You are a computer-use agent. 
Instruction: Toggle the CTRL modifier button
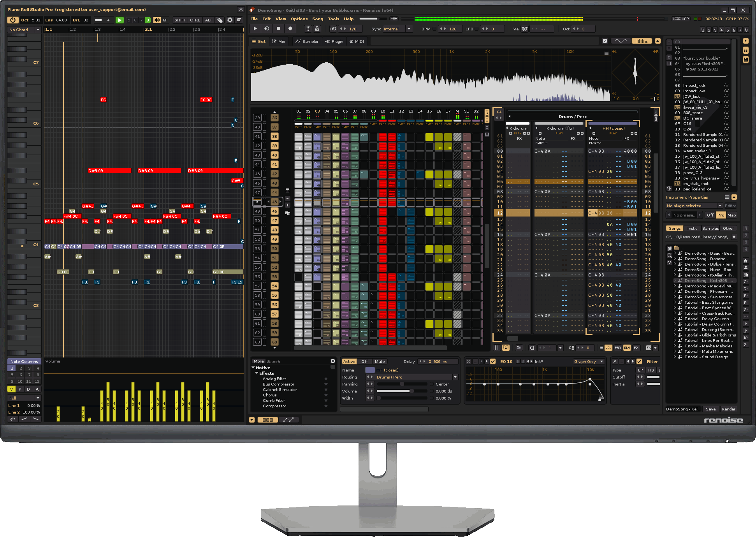point(195,20)
